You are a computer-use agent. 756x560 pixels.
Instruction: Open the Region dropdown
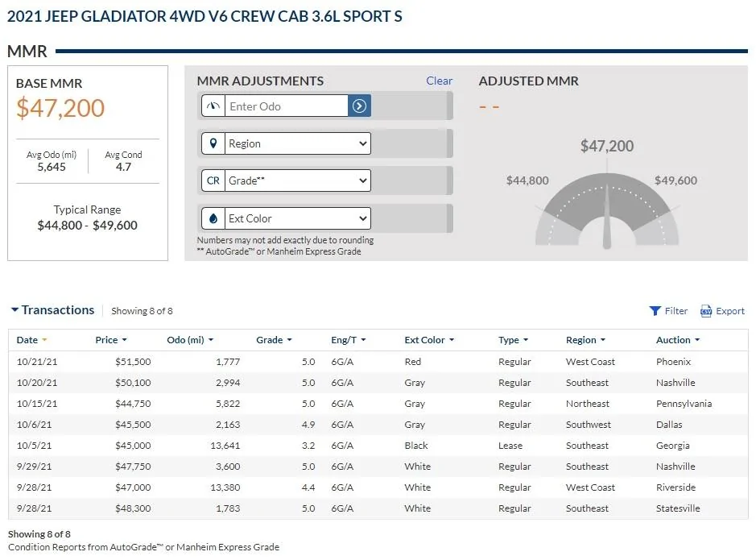point(297,143)
